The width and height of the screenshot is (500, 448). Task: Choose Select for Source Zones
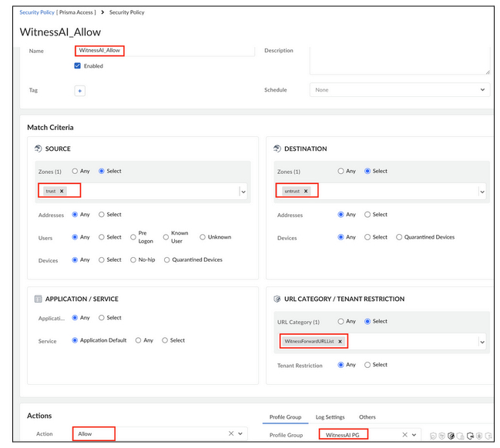click(x=102, y=171)
